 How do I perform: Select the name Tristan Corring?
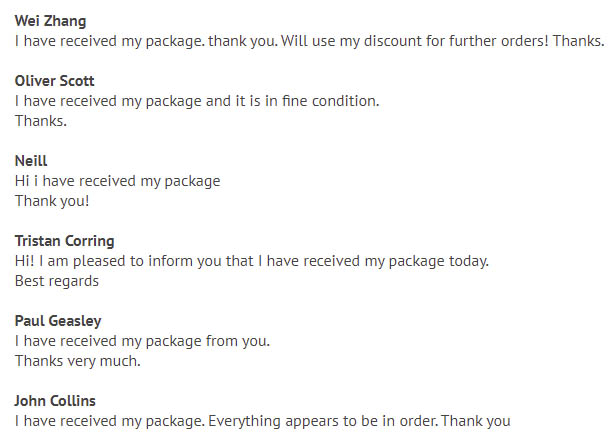coord(65,241)
